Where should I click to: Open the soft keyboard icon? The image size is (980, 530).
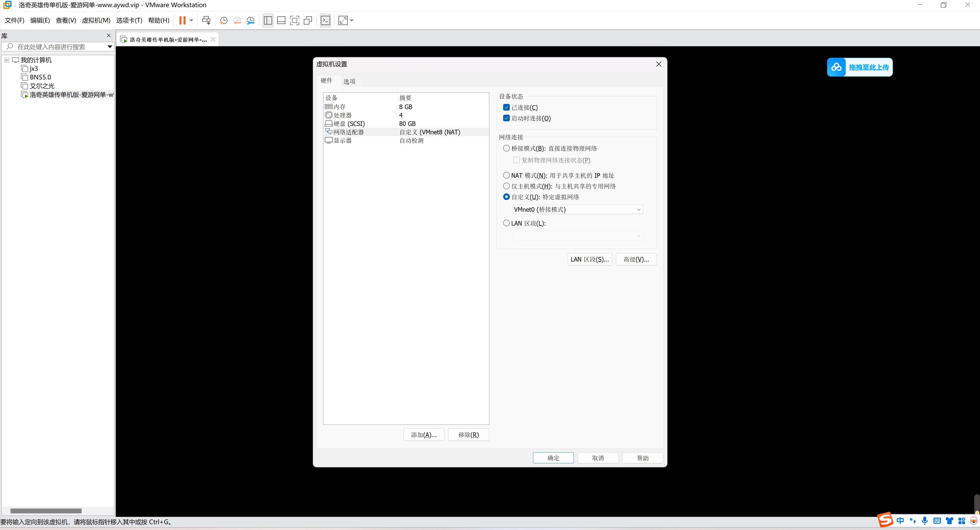(x=937, y=521)
